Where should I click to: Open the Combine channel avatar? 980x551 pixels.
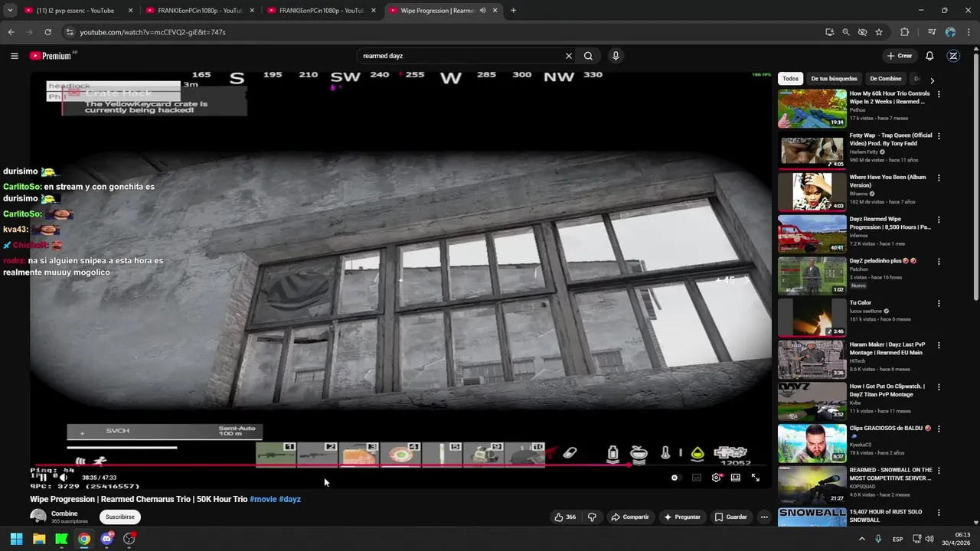(38, 517)
